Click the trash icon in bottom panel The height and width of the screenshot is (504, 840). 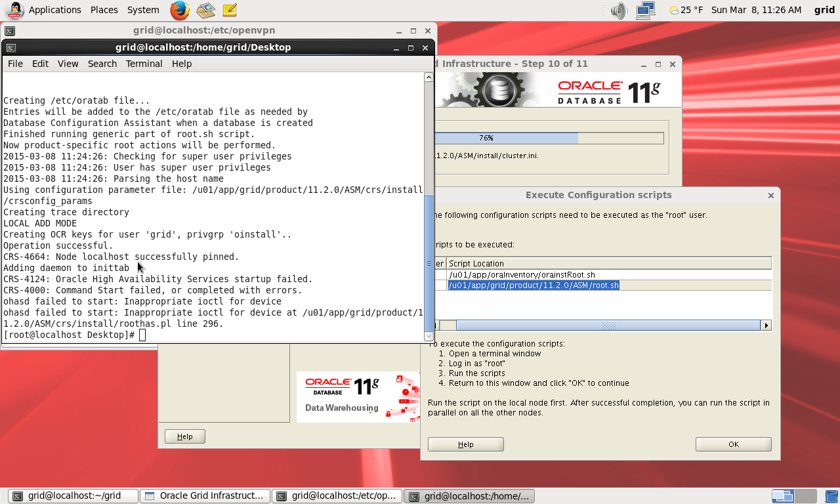tap(831, 496)
